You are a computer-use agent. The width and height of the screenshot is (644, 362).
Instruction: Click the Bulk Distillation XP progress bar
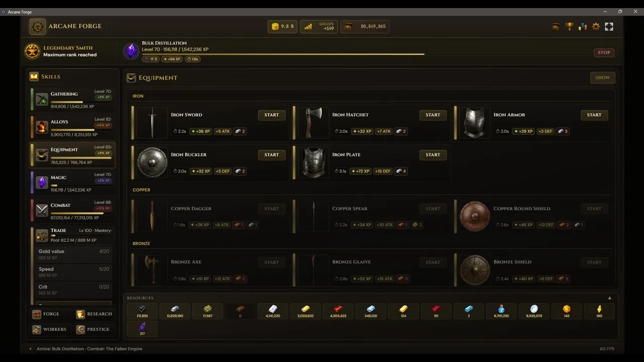pyautogui.click(x=366, y=54)
